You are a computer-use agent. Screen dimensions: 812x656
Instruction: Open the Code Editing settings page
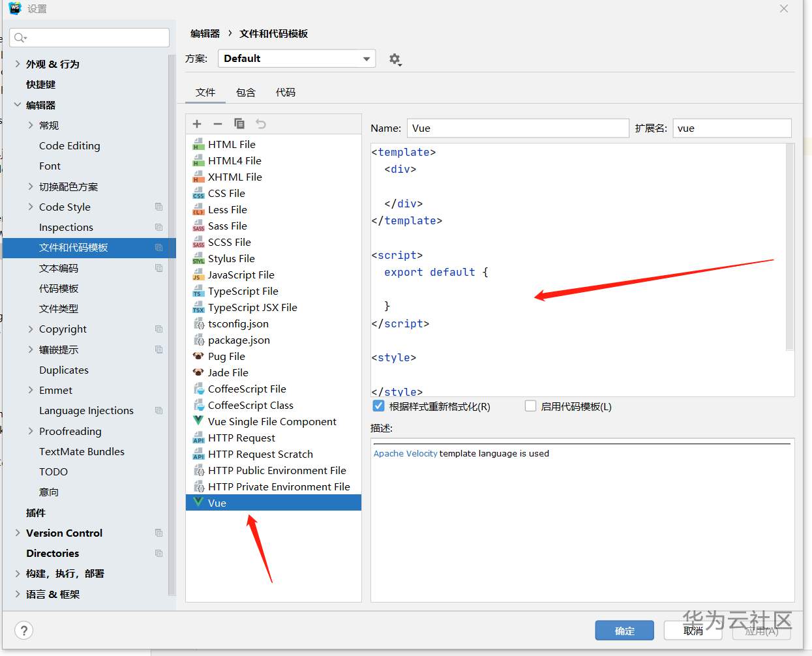(x=70, y=145)
